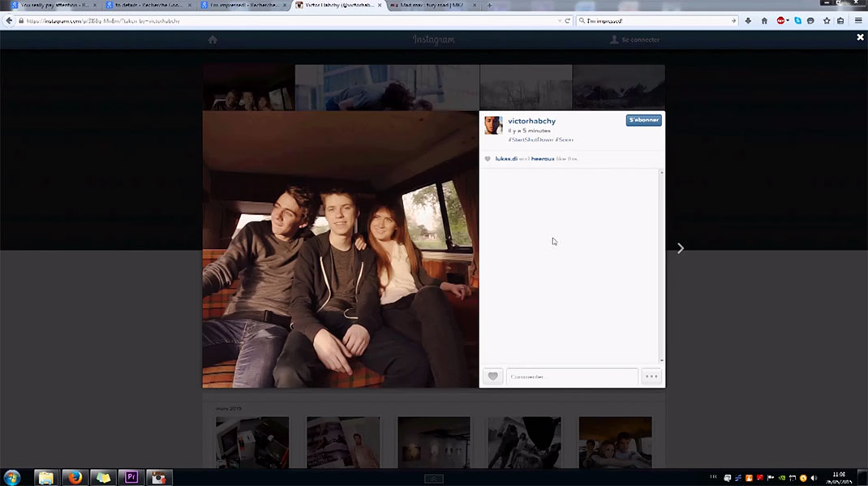Open the Firefox hamburger menu

coord(858,20)
